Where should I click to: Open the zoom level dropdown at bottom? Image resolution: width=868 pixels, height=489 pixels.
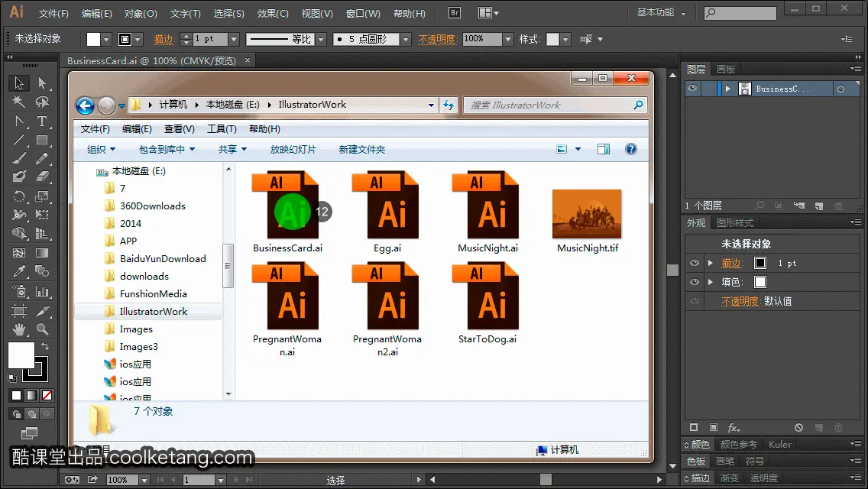pos(144,480)
